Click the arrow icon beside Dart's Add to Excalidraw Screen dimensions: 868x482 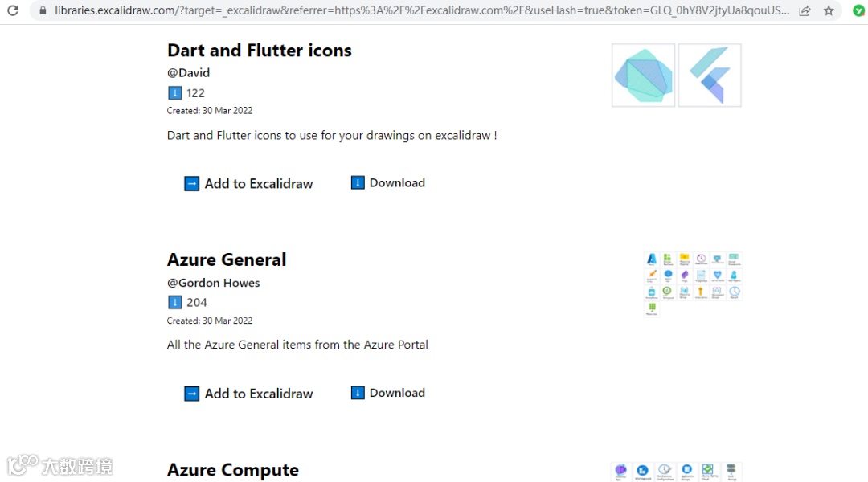[x=191, y=183]
